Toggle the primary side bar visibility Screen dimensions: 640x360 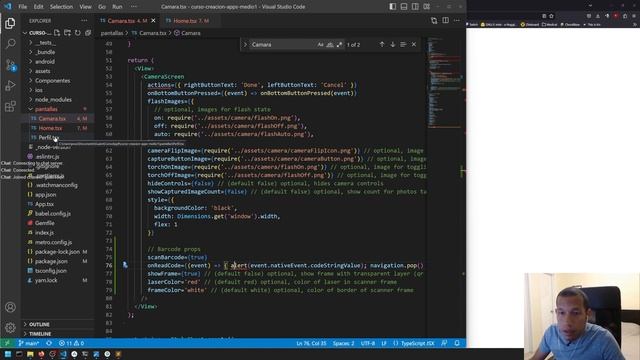click(392, 7)
